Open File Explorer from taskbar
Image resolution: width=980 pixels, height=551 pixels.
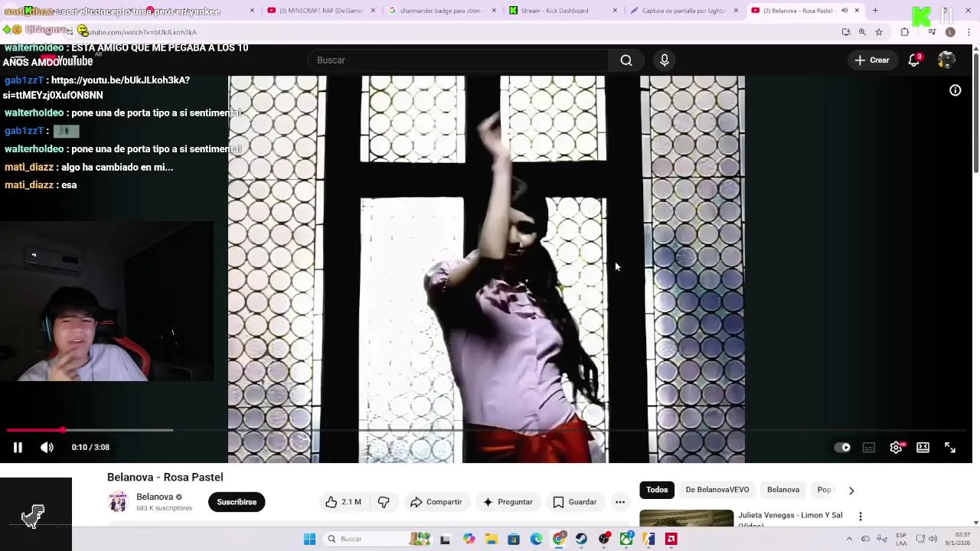point(491,539)
